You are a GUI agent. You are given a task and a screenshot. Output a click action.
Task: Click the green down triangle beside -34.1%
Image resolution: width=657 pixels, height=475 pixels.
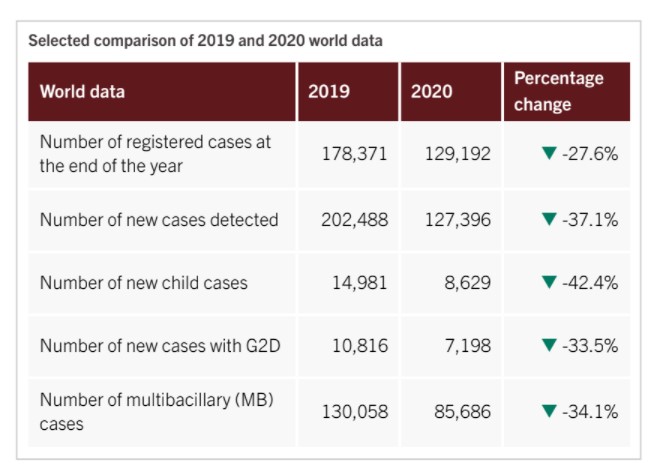point(548,411)
